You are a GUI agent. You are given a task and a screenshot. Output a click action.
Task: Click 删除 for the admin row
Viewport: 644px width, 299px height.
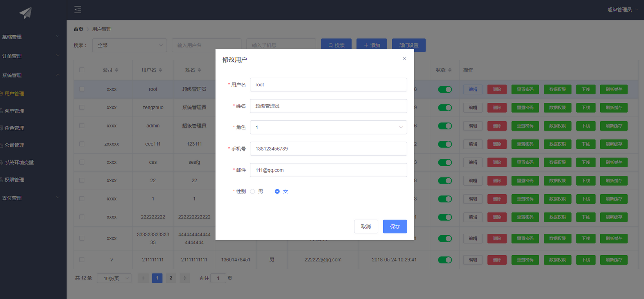click(x=497, y=126)
